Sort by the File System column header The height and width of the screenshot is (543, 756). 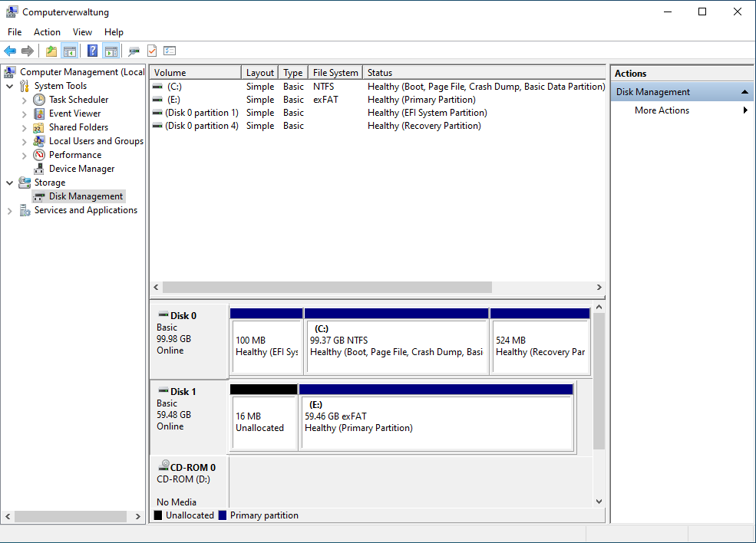pos(335,73)
